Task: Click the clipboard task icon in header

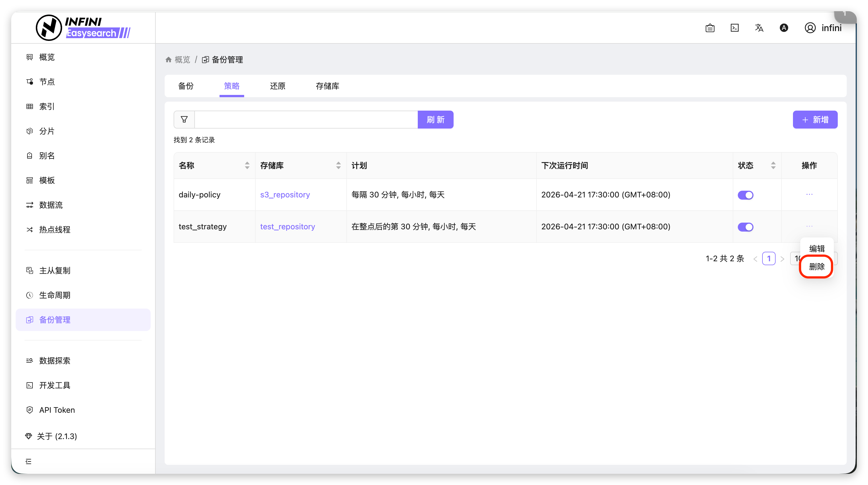Action: (710, 28)
